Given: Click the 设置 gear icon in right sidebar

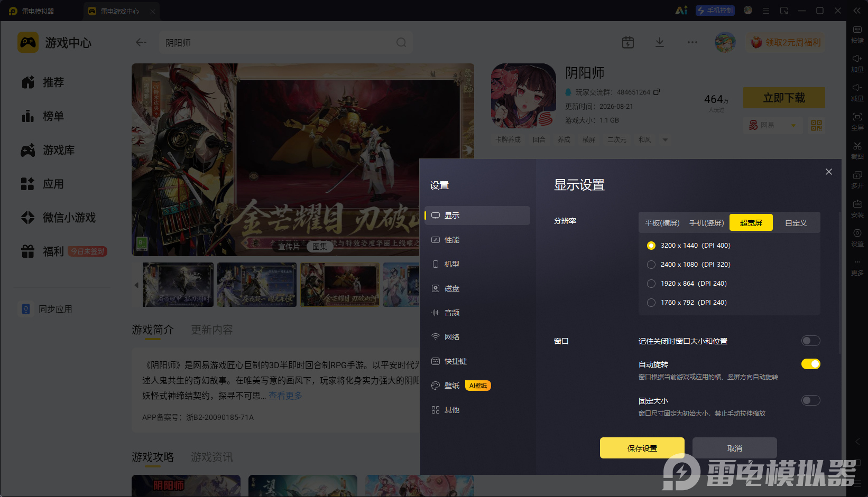Looking at the screenshot, I should click(x=857, y=238).
